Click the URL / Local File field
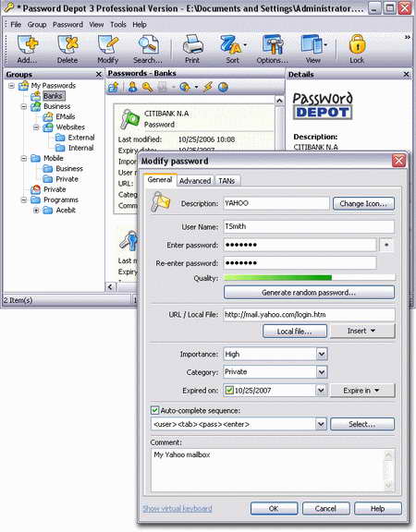This screenshot has width=416, height=532. (x=309, y=315)
